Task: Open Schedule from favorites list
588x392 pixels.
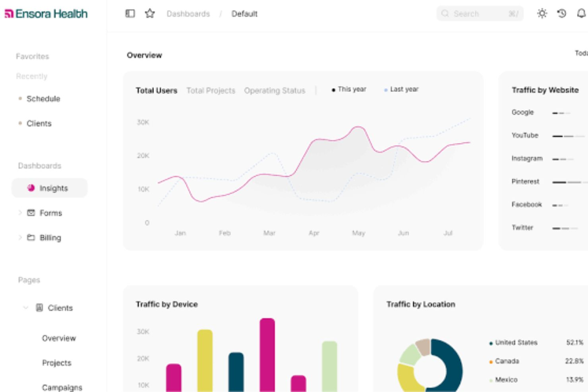Action: click(x=43, y=98)
